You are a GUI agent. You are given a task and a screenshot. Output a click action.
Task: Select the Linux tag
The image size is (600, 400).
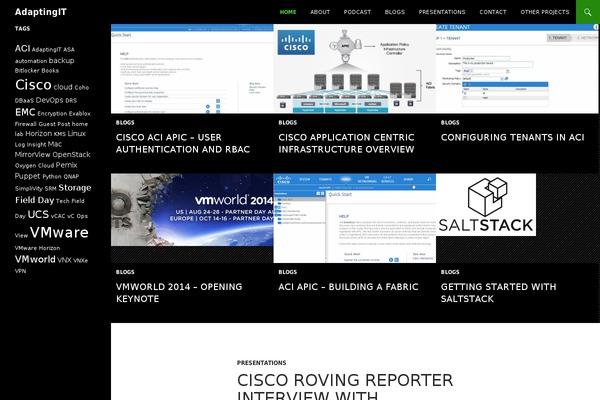pyautogui.click(x=77, y=133)
